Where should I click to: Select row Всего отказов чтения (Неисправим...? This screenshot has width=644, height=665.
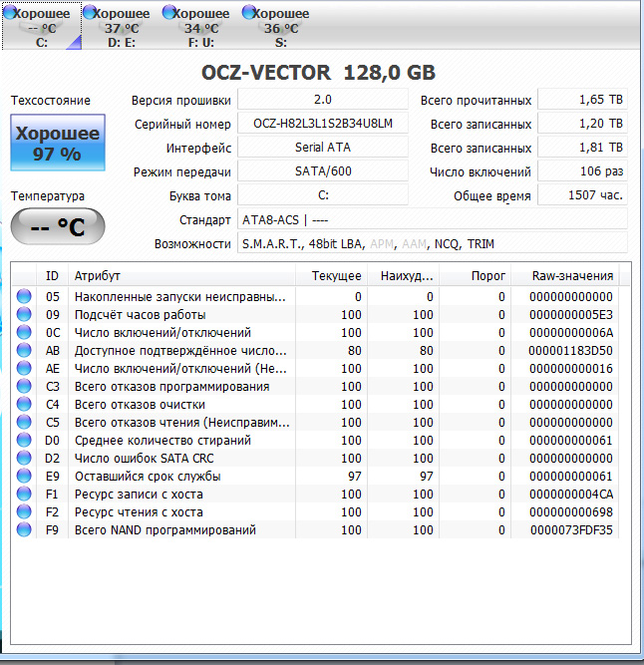pyautogui.click(x=315, y=422)
